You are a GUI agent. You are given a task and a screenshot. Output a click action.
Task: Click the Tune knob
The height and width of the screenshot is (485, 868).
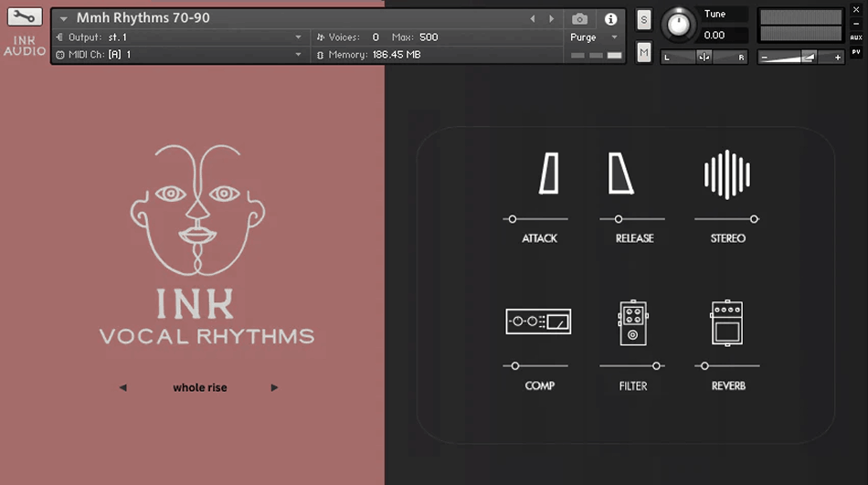[x=678, y=25]
